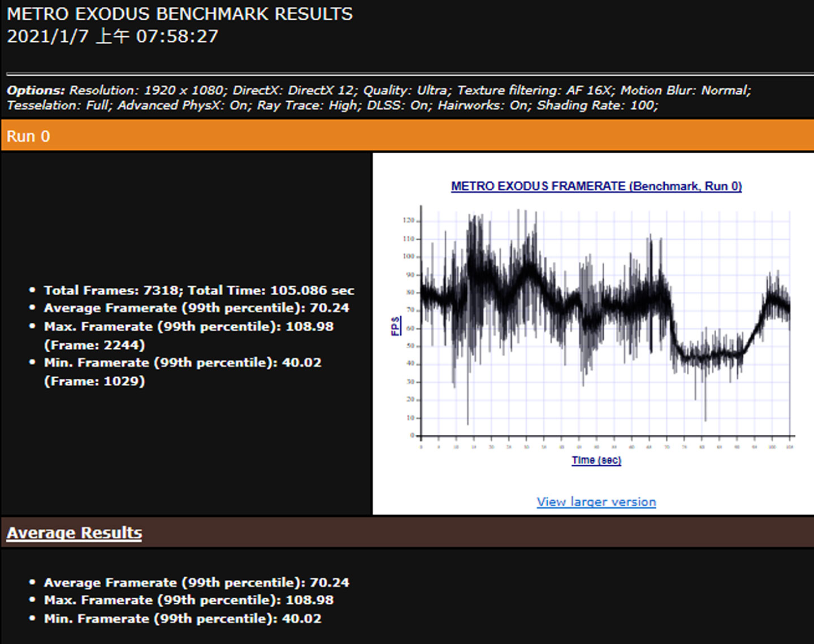Click the Total Frames: 7318 line

[x=199, y=291]
